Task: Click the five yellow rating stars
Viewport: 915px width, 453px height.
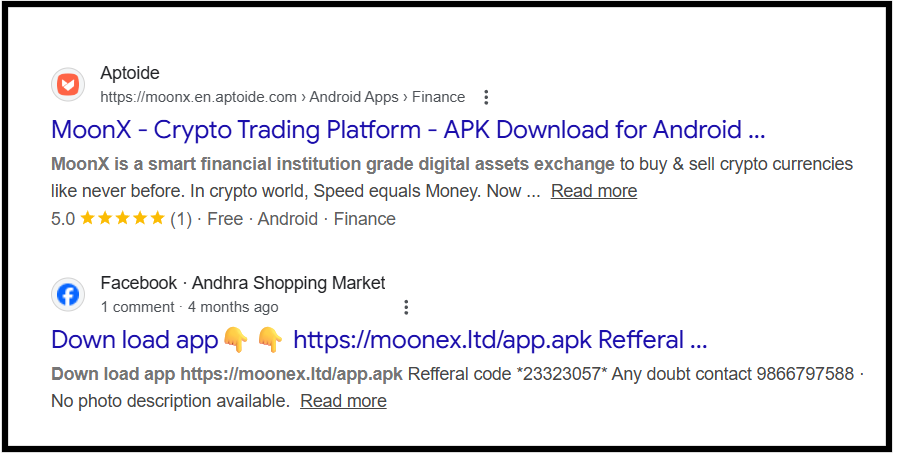Action: tap(122, 219)
